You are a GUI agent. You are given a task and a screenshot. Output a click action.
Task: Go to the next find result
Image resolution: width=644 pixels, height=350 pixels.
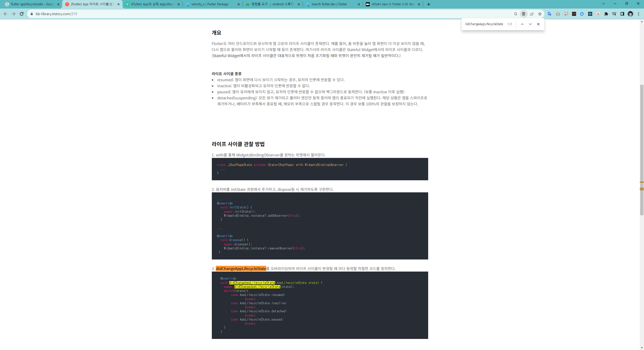(530, 24)
